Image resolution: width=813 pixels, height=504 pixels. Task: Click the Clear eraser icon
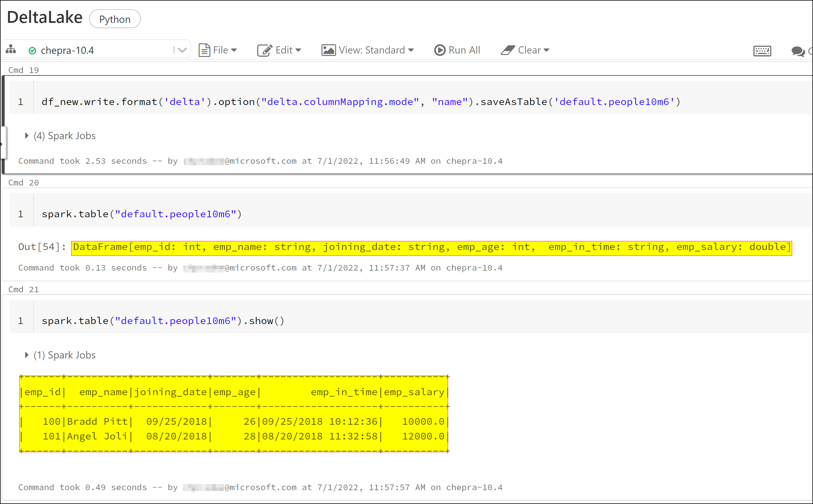[x=508, y=50]
